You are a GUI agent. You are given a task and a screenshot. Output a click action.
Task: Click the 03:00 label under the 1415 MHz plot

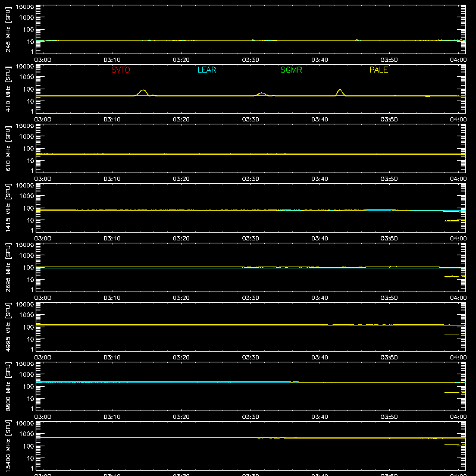pyautogui.click(x=43, y=239)
